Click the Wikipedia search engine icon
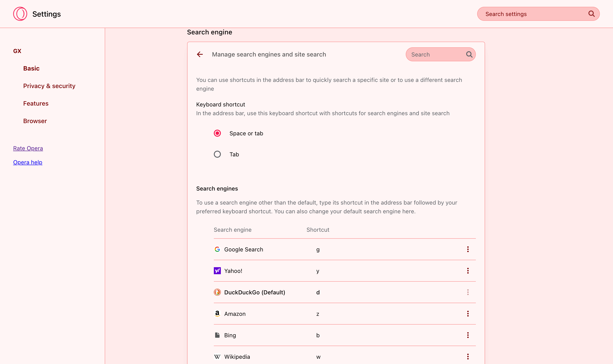613x364 pixels. click(x=218, y=357)
